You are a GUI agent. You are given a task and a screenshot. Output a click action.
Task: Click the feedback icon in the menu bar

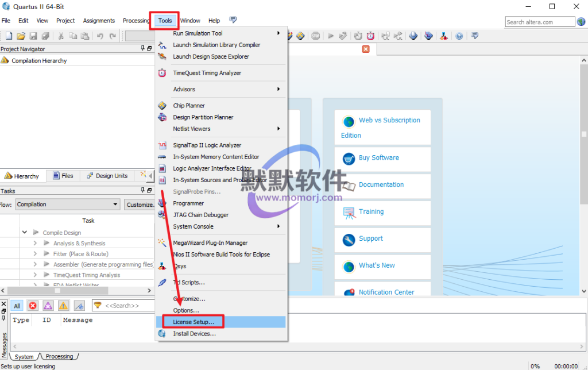[x=233, y=20]
